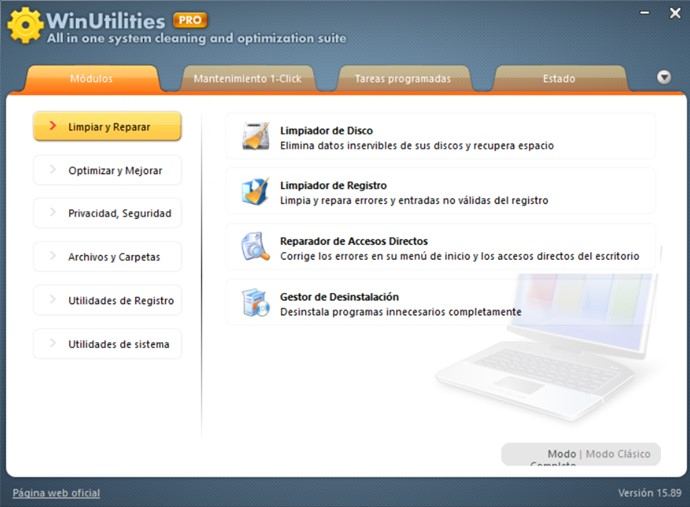Open the Mantenimiento 1-Click tab
This screenshot has height=507, width=690.
(248, 78)
